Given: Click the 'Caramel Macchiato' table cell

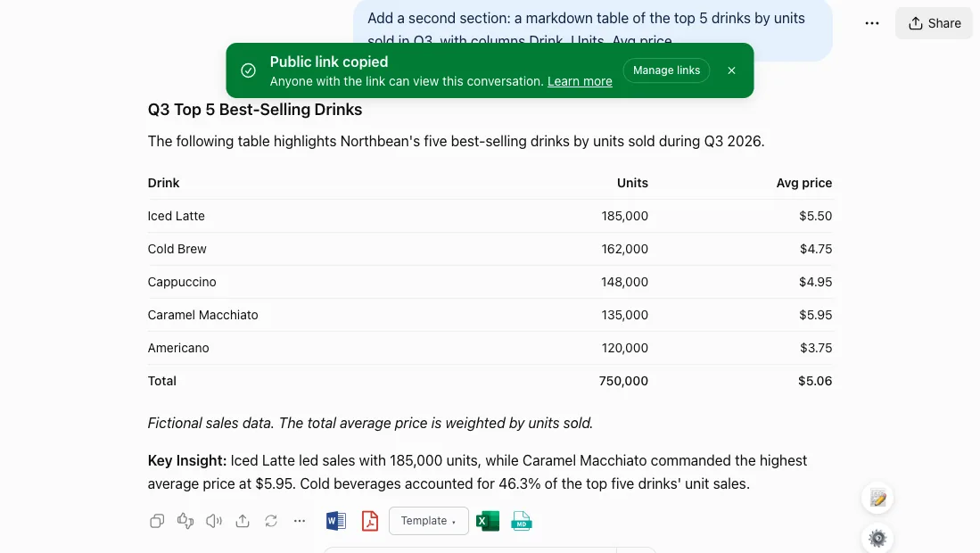Looking at the screenshot, I should [202, 315].
